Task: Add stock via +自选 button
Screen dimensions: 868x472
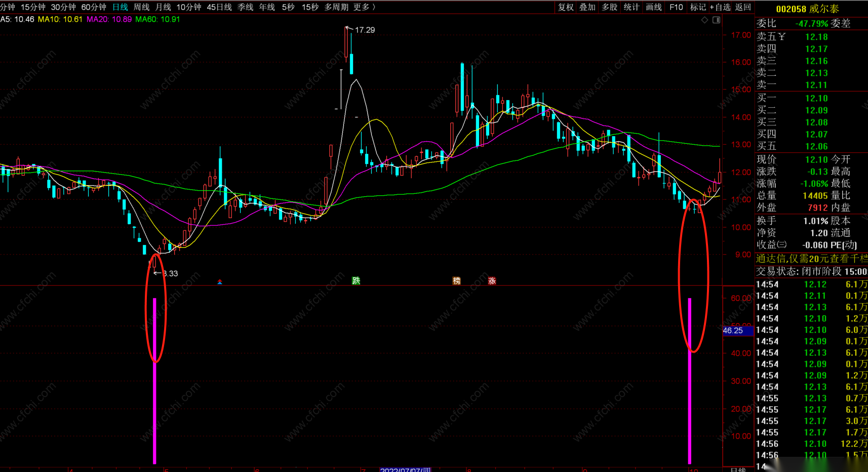Action: (x=720, y=7)
